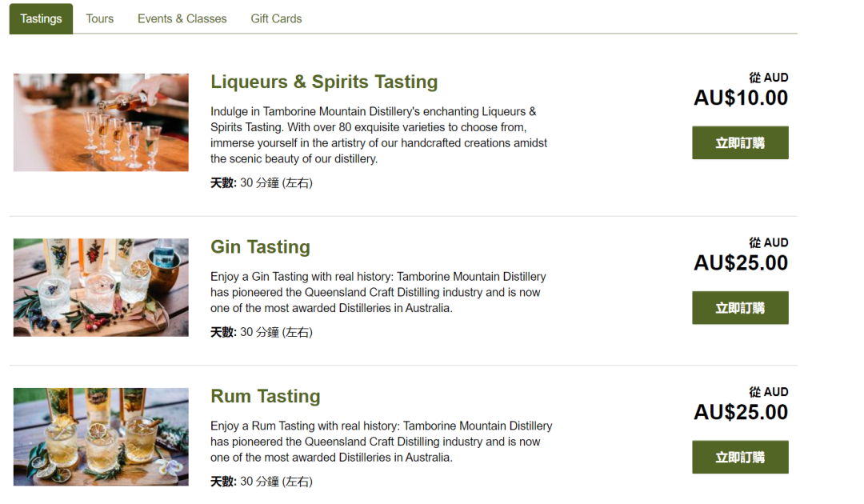This screenshot has width=864, height=504.
Task: Book the Rum Tasting experience
Action: [740, 457]
